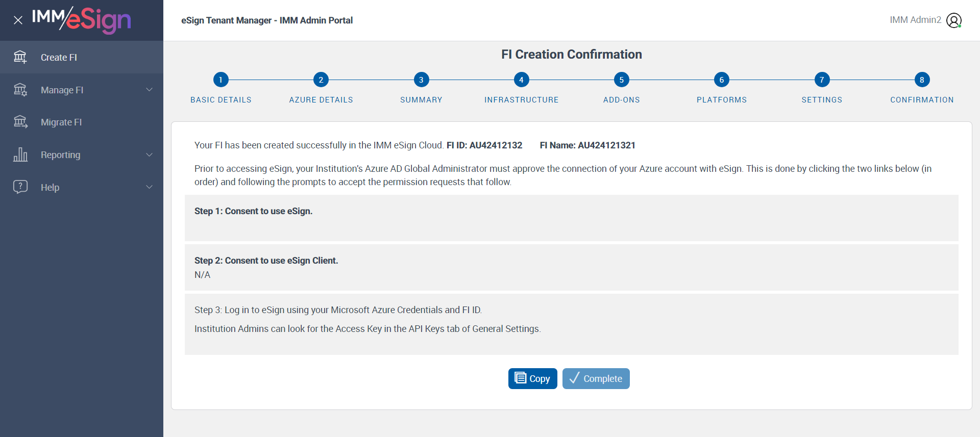The width and height of the screenshot is (980, 437).
Task: Expand the Manage FI submenu chevron
Action: pos(150,90)
